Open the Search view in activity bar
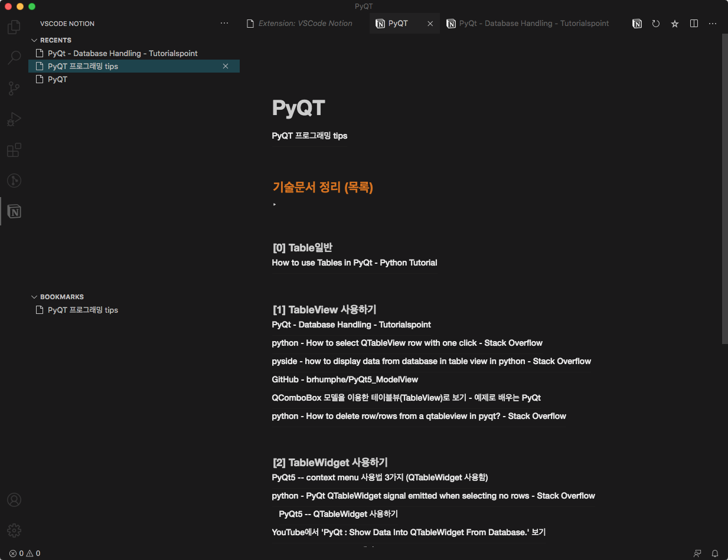 point(14,58)
